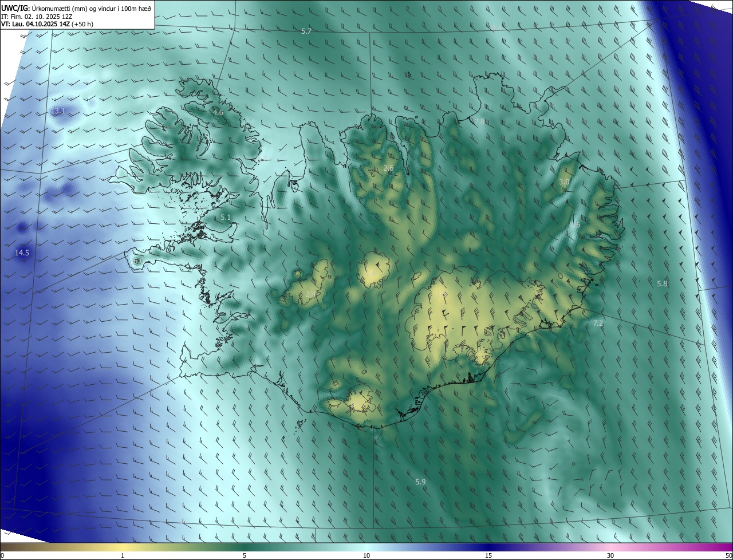Click the colorbar tick label 0
Image resolution: width=733 pixels, height=560 pixels.
pyautogui.click(x=2, y=555)
